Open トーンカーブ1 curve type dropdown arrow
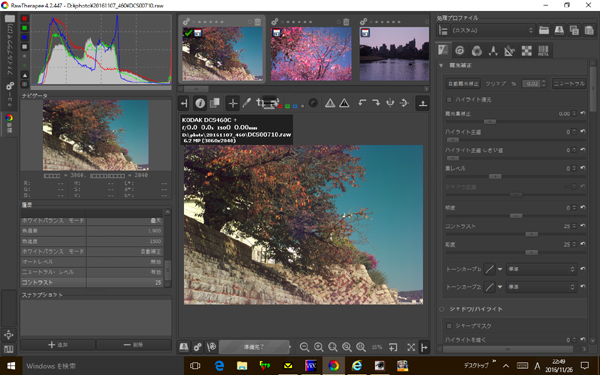Viewport: 600px width, 375px height. pos(500,269)
